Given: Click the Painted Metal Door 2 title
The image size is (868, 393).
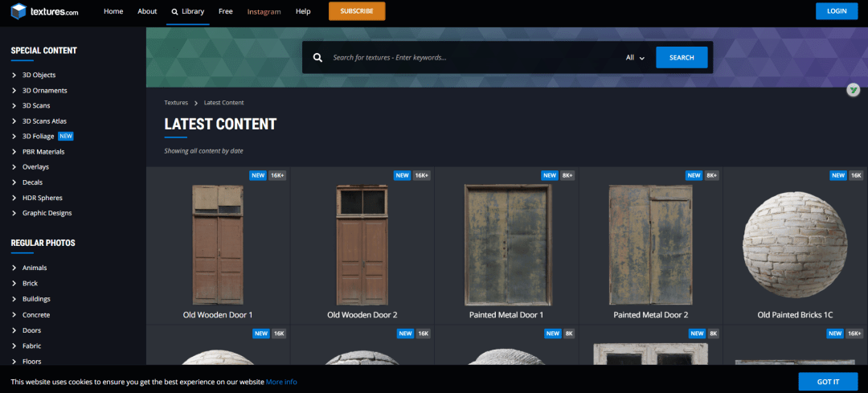Looking at the screenshot, I should click(651, 315).
